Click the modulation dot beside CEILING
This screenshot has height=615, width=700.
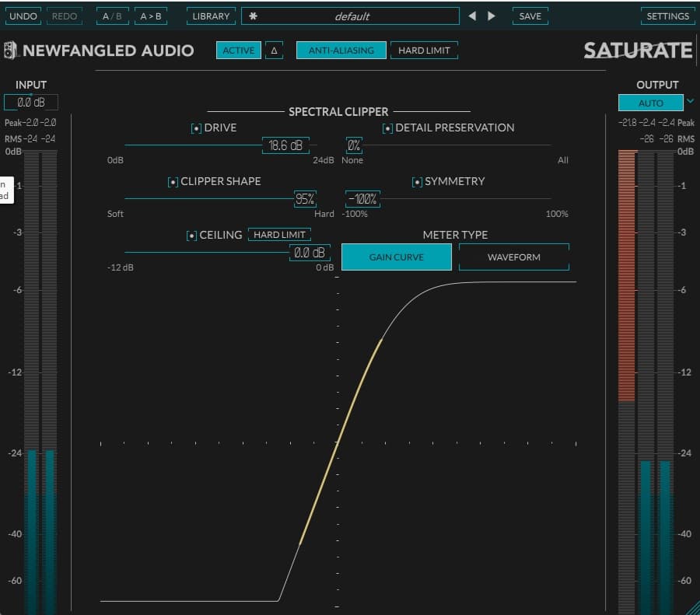[x=191, y=235]
